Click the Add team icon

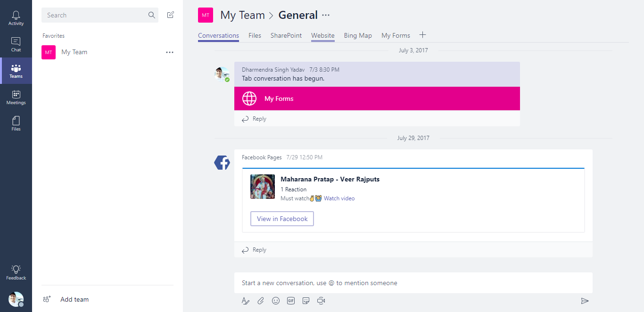pos(47,299)
